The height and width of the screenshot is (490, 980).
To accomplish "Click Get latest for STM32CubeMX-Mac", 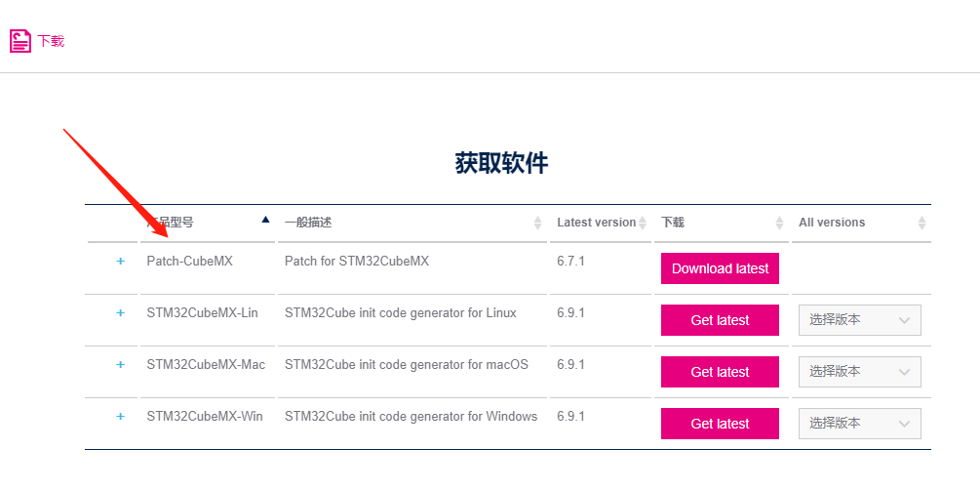I will [x=720, y=372].
